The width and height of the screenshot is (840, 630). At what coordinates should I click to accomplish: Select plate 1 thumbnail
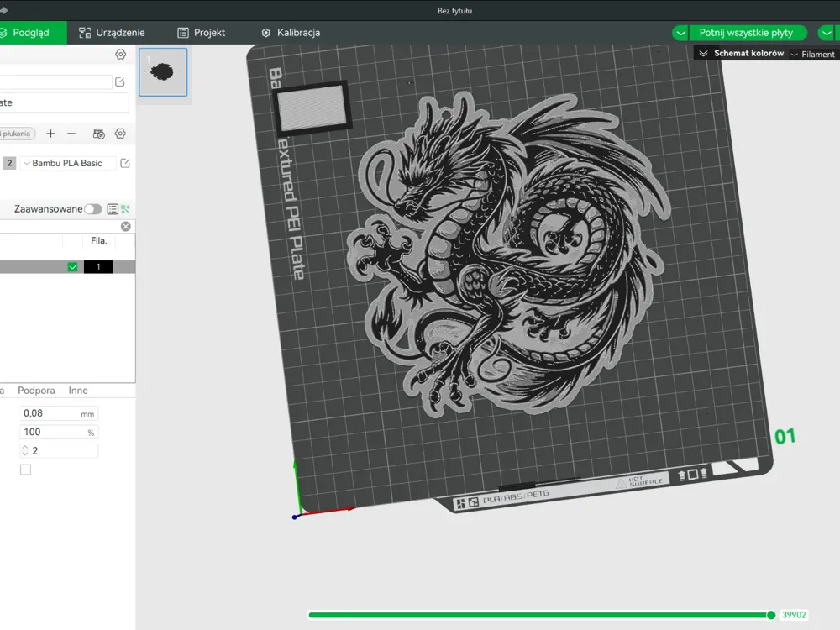point(163,71)
